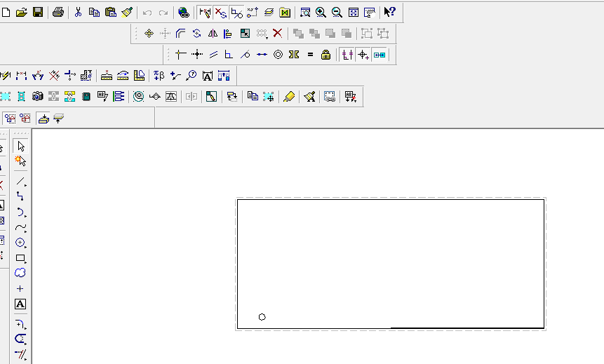Toggle maintain relationships mode
Image resolution: width=604 pixels, height=364 pixels.
click(205, 13)
